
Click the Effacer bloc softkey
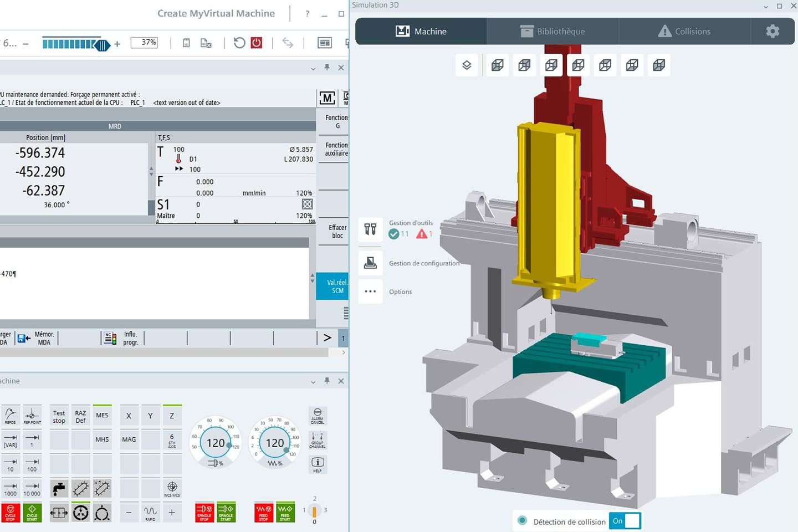tap(337, 232)
